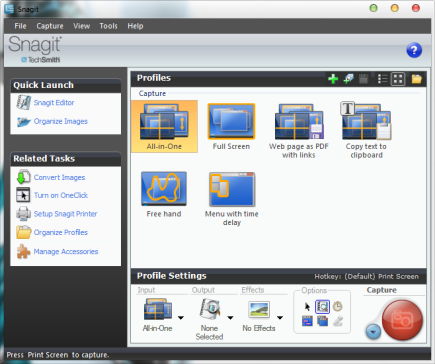Open Manage Accessories
The width and height of the screenshot is (435, 364).
[66, 251]
